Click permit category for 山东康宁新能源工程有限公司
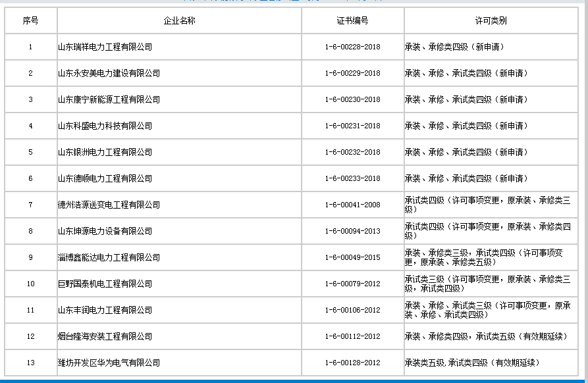Image resolution: width=588 pixels, height=383 pixels. coord(467,99)
